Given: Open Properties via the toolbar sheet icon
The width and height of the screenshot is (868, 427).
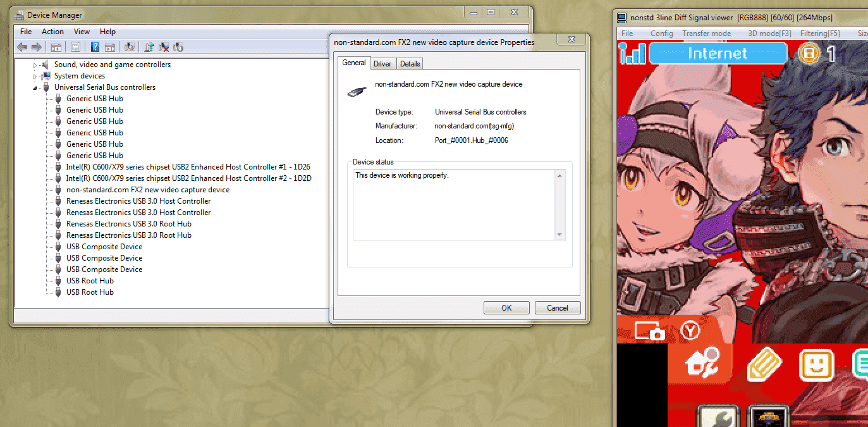Looking at the screenshot, I should (x=76, y=47).
